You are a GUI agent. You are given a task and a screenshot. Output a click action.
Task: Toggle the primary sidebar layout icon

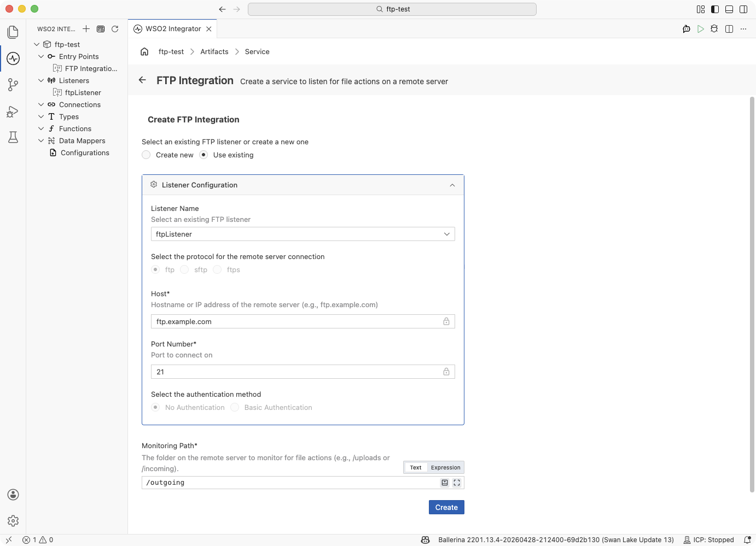point(715,9)
